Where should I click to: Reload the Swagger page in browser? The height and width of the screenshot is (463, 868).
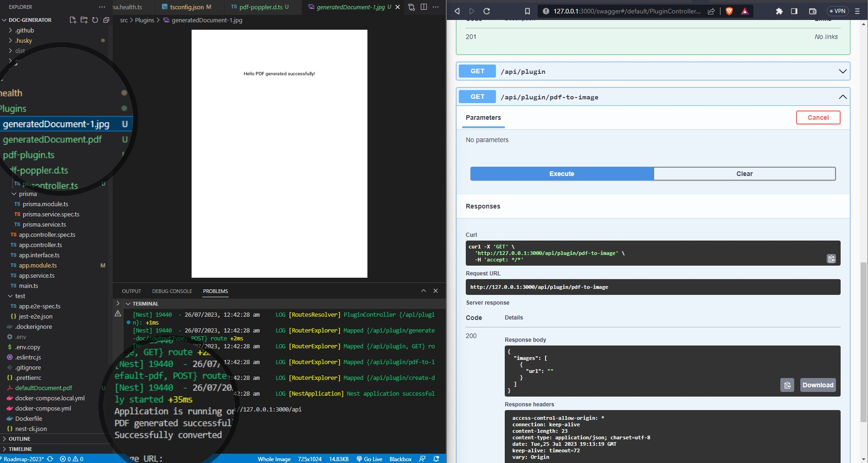[x=487, y=11]
